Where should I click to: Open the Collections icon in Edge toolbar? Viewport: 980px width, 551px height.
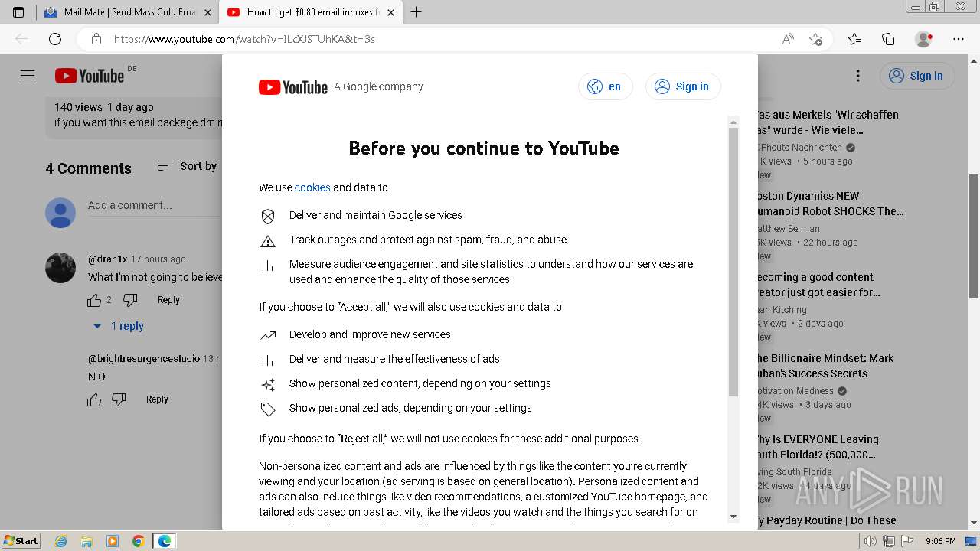(888, 39)
